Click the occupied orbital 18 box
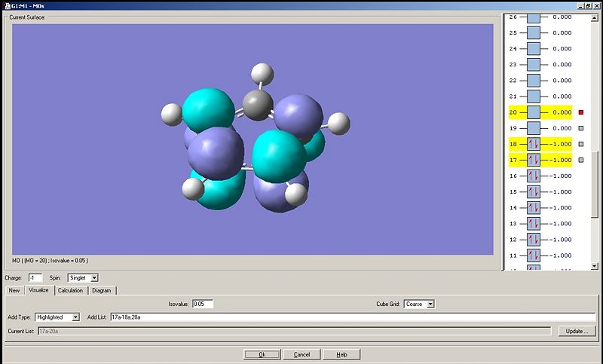Screen dimensions: 603x364 click(x=534, y=144)
